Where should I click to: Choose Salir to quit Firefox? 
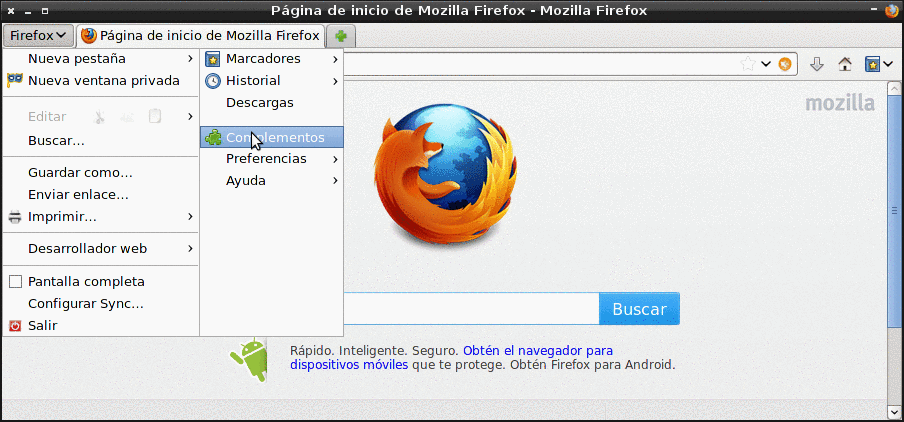coord(101,325)
